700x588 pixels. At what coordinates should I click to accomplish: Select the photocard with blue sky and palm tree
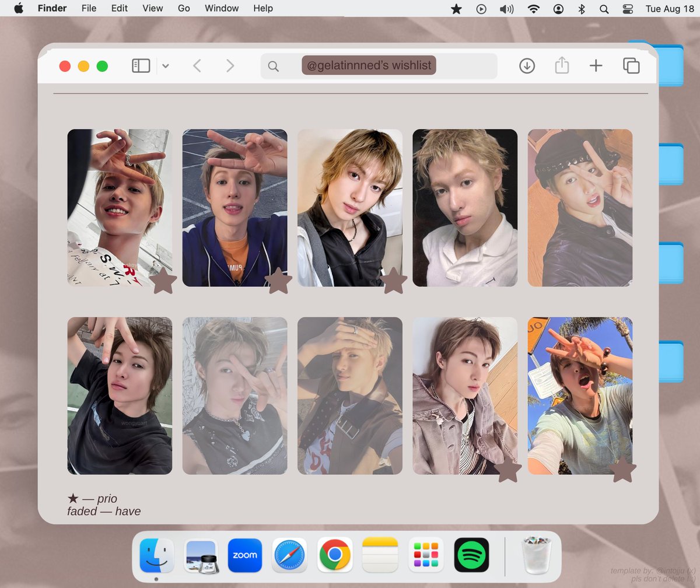point(580,396)
